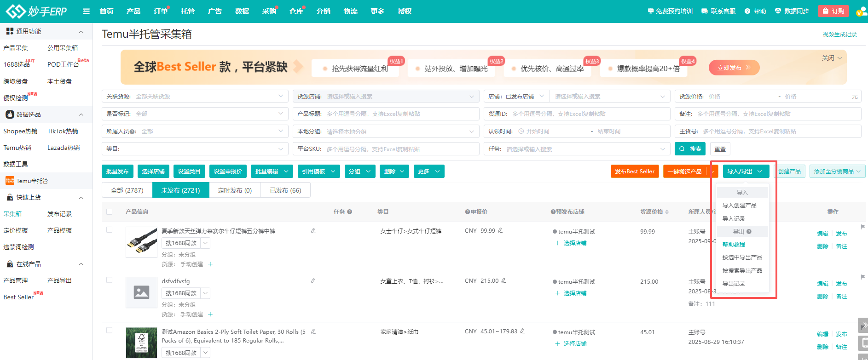Check the checkbox for the Amazon Basics toilet paper row
Viewport: 868px width, 360px height.
point(109,330)
